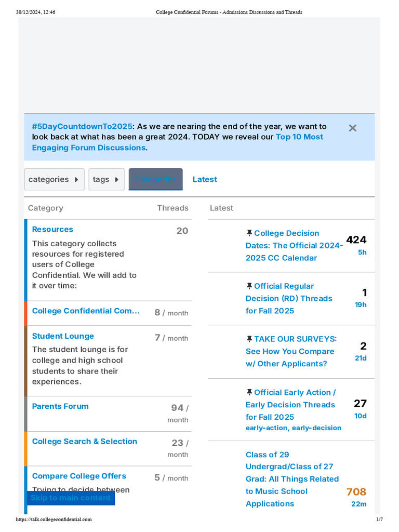The image size is (399, 532).
Task: Click the pin icon on TAKE OUR SURVEYS
Action: click(x=249, y=339)
